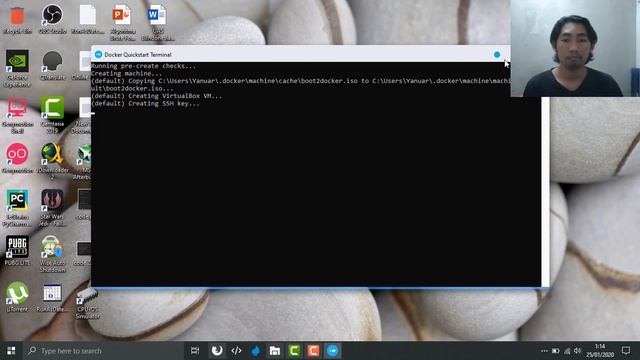This screenshot has height=360, width=640.
Task: Check the battery status tray icon
Action: click(x=556, y=351)
